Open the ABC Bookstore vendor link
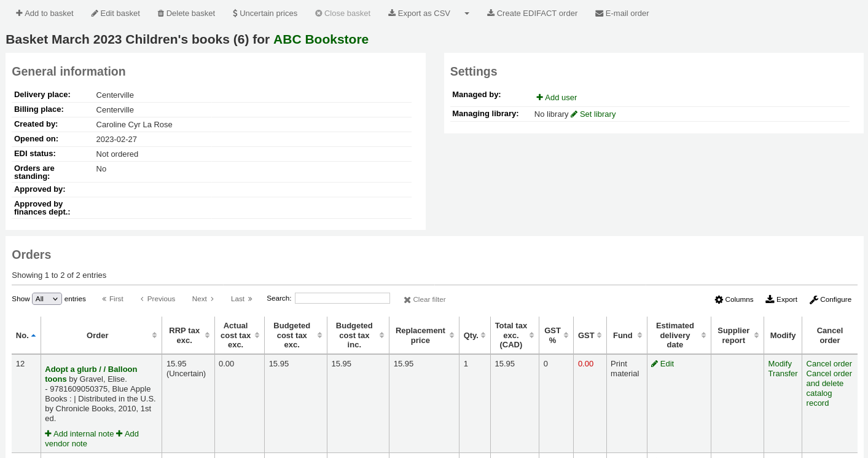This screenshot has width=868, height=458. coord(321,39)
